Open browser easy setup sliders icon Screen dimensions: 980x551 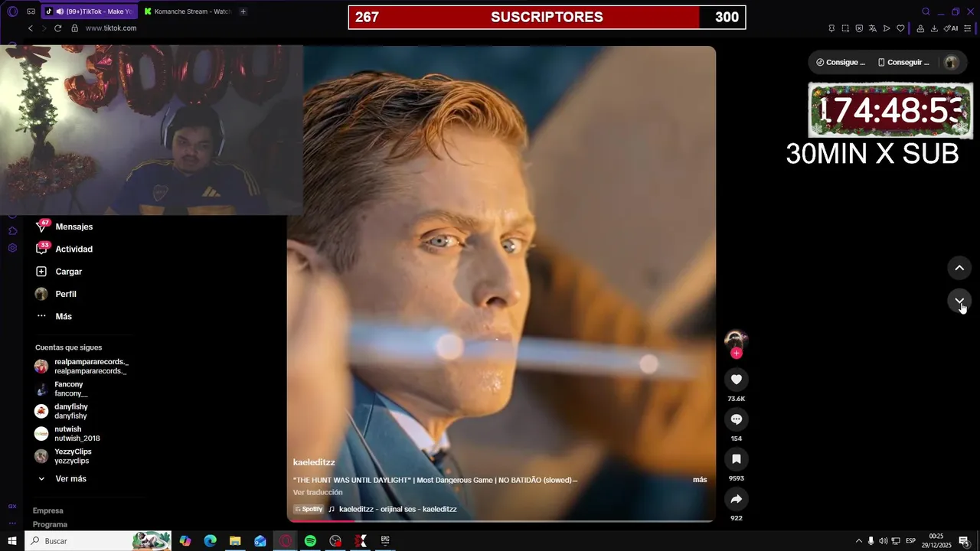pos(968,28)
